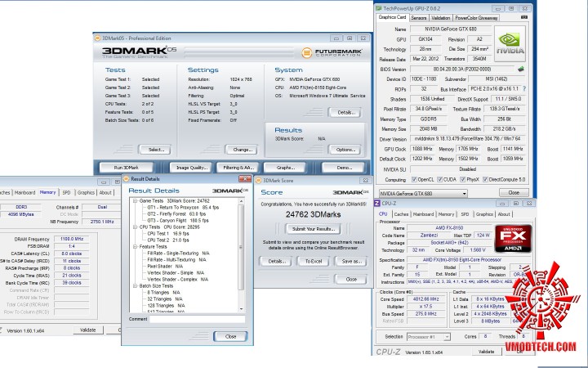Collapse the Batch Size Tests tree node
Viewport: 588px width, 368px height.
click(x=136, y=285)
